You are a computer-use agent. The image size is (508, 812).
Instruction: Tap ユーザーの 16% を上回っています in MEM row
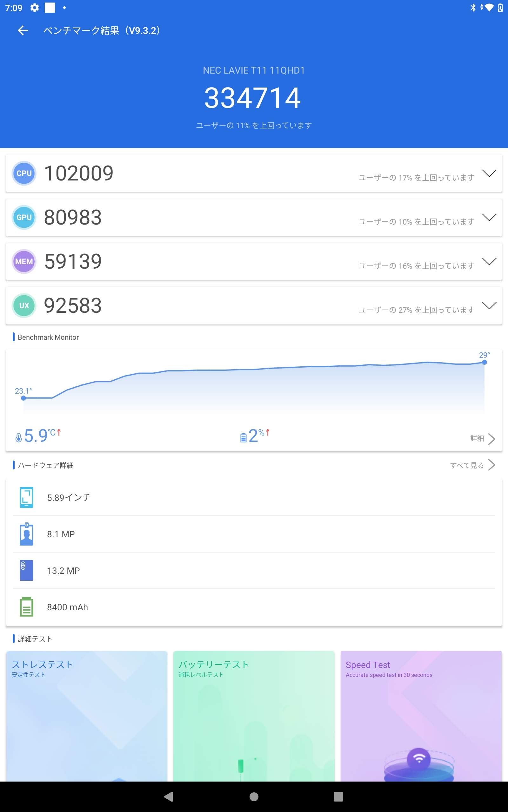point(416,266)
